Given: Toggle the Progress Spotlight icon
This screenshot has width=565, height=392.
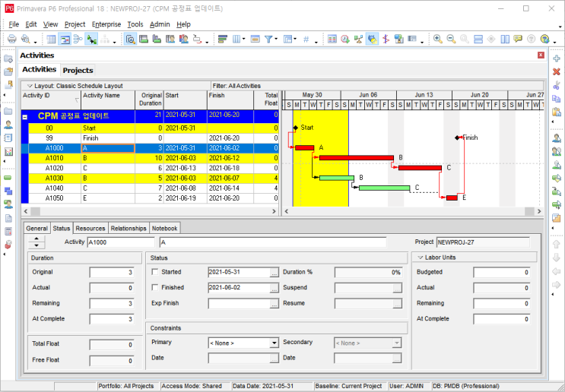Looking at the screenshot, I should pyautogui.click(x=372, y=39).
